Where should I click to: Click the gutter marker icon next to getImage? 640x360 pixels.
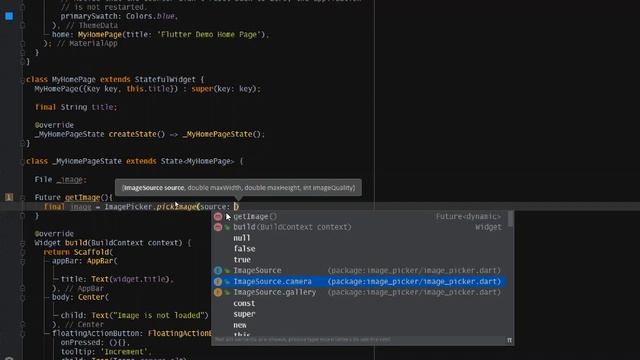[x=9, y=197]
